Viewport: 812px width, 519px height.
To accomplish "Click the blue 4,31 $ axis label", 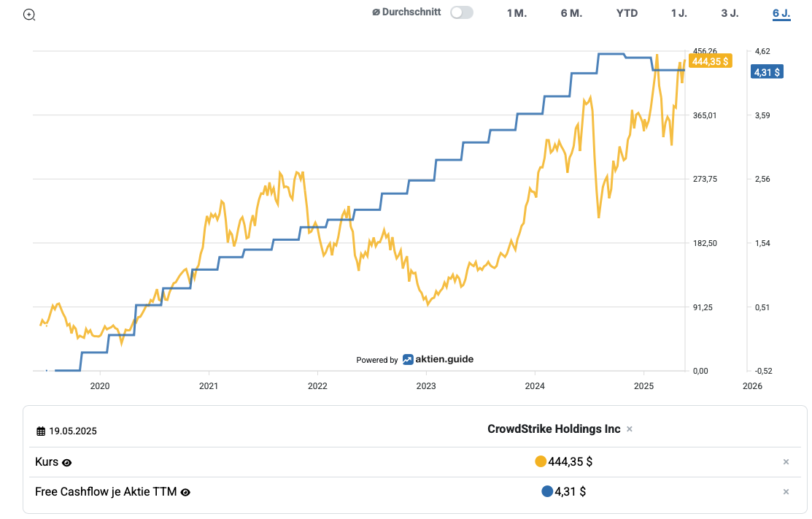I will 767,72.
